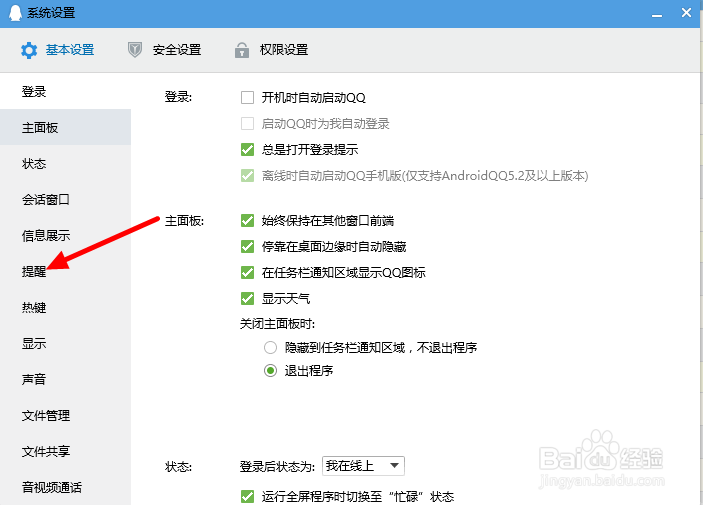Select 登录 in the sidebar

point(65,91)
